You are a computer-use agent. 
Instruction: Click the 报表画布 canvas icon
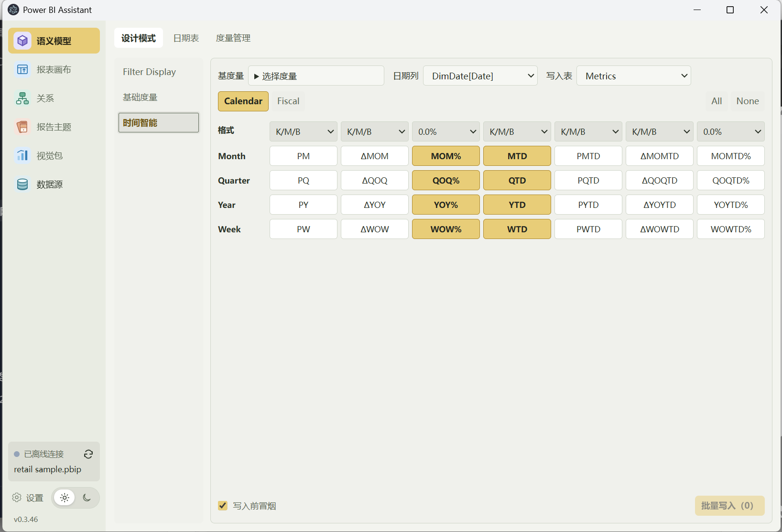22,69
